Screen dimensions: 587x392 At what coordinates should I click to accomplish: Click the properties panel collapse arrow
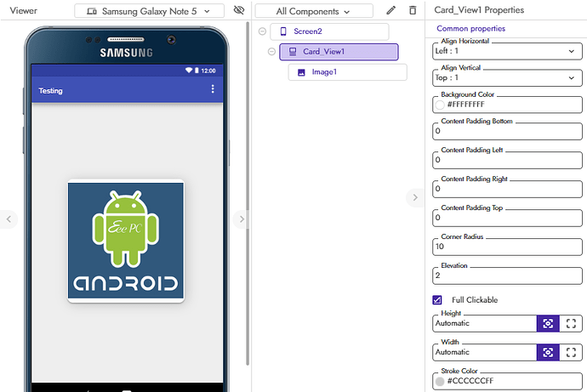415,197
